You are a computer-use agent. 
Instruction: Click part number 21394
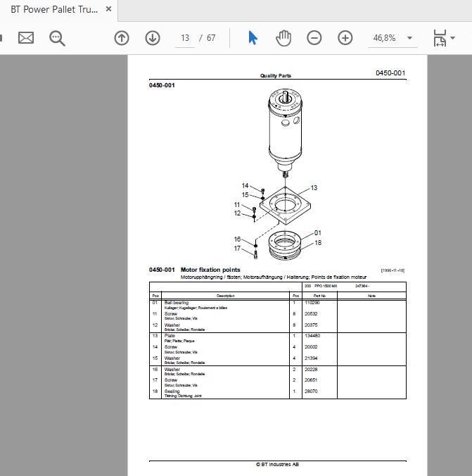(x=311, y=358)
